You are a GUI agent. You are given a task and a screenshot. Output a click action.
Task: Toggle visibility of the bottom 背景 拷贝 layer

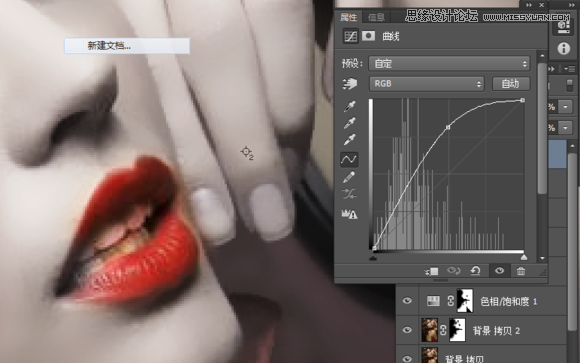tap(407, 358)
